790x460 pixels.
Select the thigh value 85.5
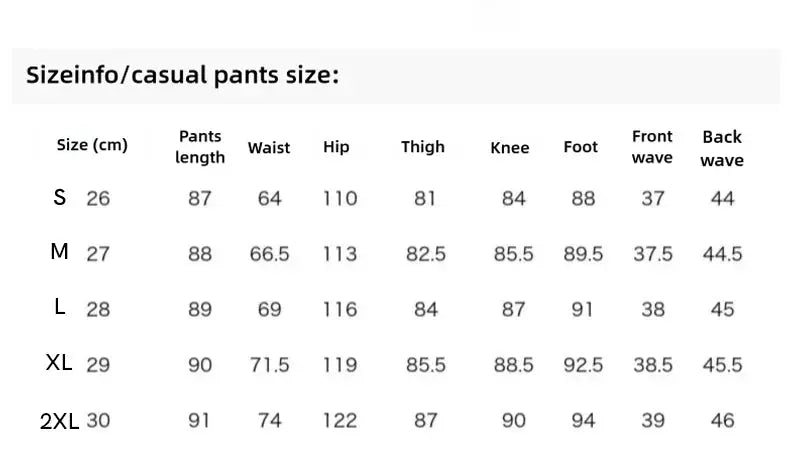(426, 365)
